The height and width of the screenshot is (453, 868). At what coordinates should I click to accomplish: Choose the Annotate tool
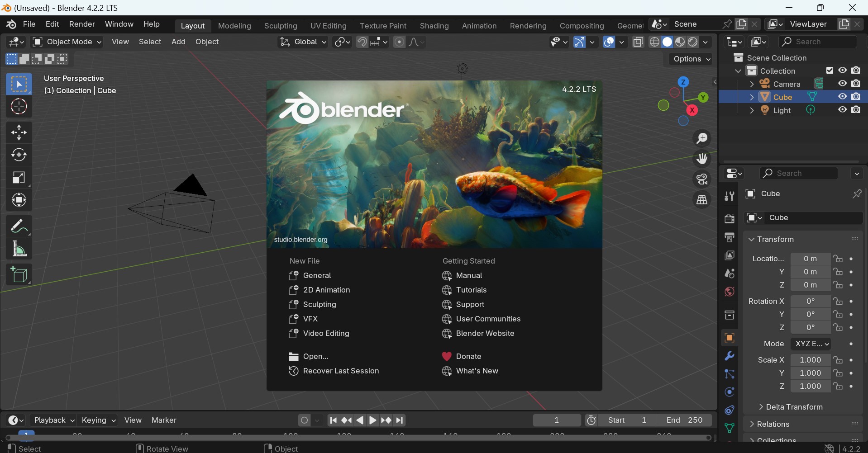click(x=19, y=226)
